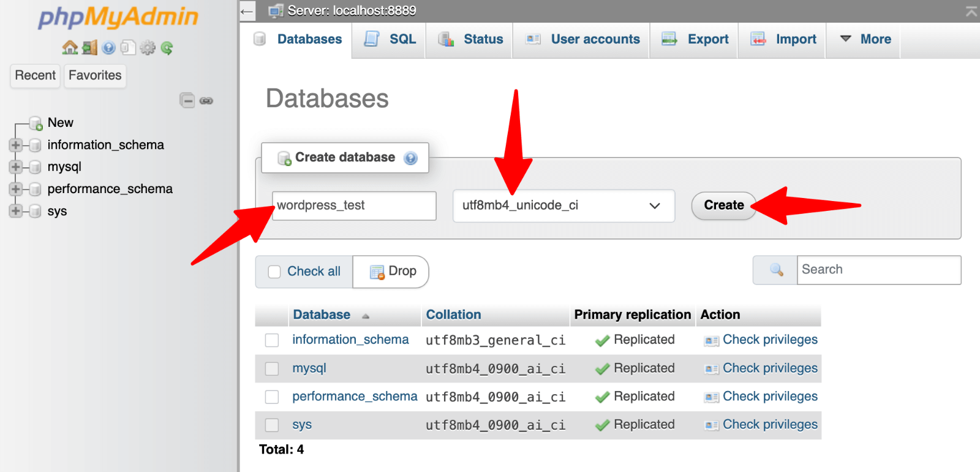Click the information_schema database icon in tree
The height and width of the screenshot is (472, 980).
click(x=36, y=145)
